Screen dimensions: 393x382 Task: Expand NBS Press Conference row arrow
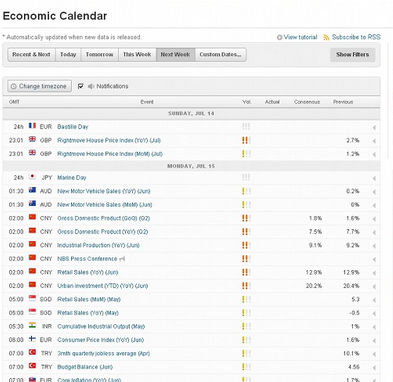[x=374, y=259]
